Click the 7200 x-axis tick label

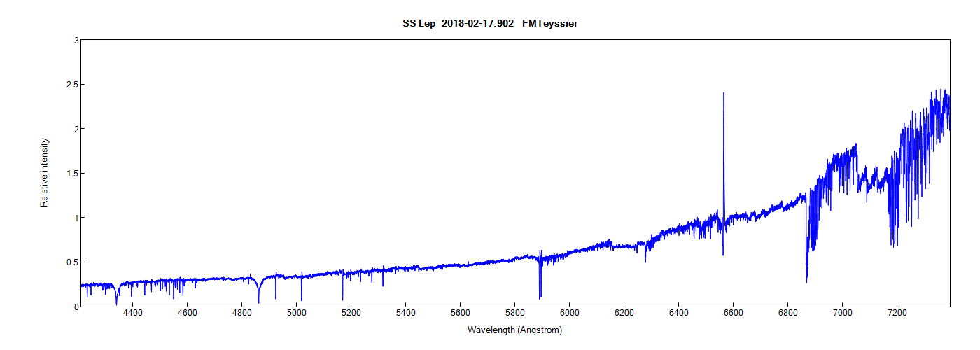click(x=897, y=313)
